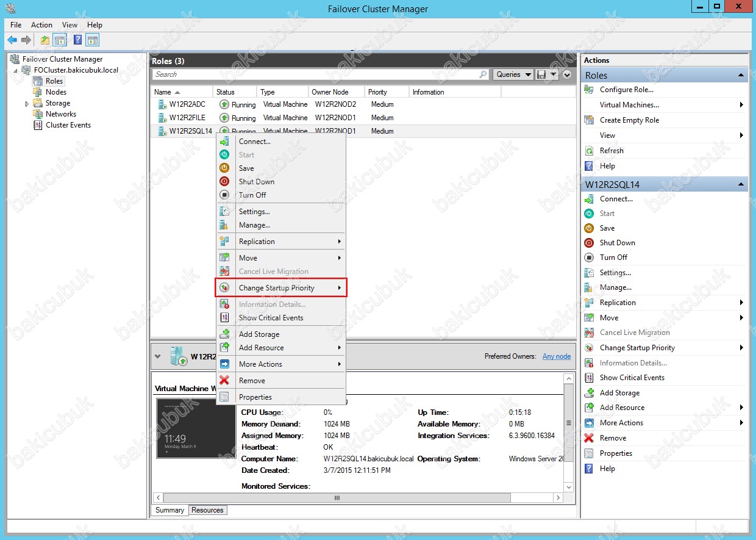The width and height of the screenshot is (756, 540).
Task: Select Cluster Events in the tree
Action: point(68,125)
